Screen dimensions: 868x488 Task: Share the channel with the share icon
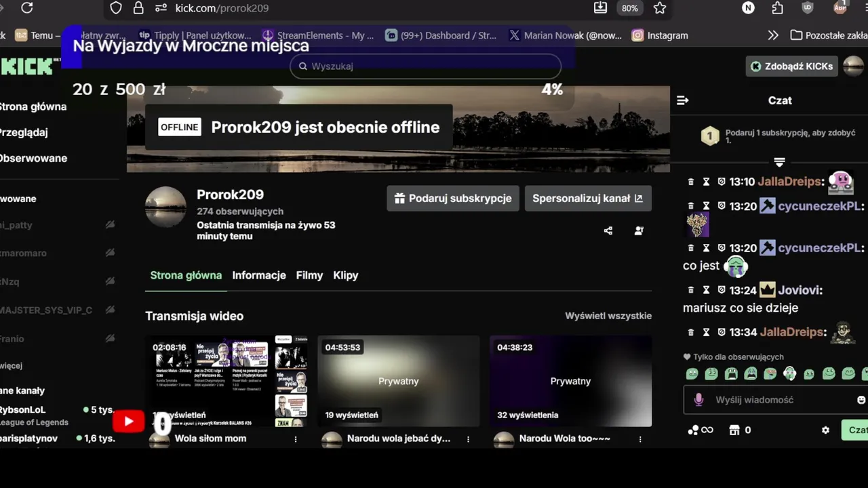pyautogui.click(x=608, y=231)
